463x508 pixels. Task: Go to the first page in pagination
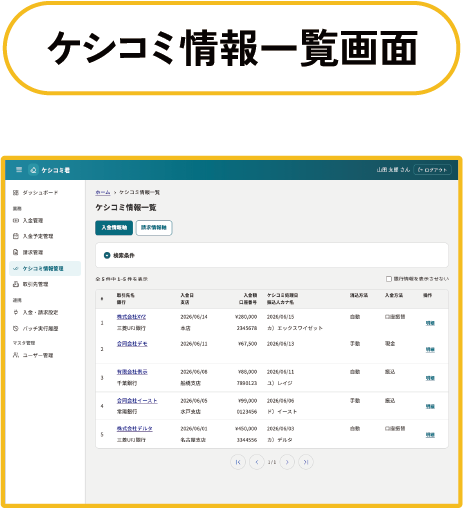pyautogui.click(x=238, y=462)
